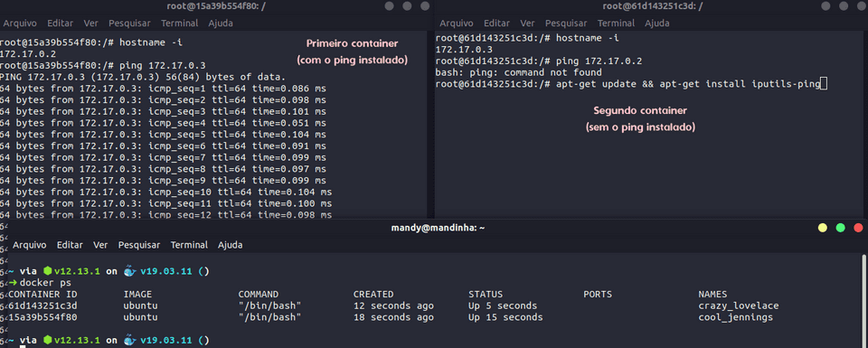Open Ver menu in mandy@mandinha terminal
Screen dimensions: 868x348
[x=100, y=245]
